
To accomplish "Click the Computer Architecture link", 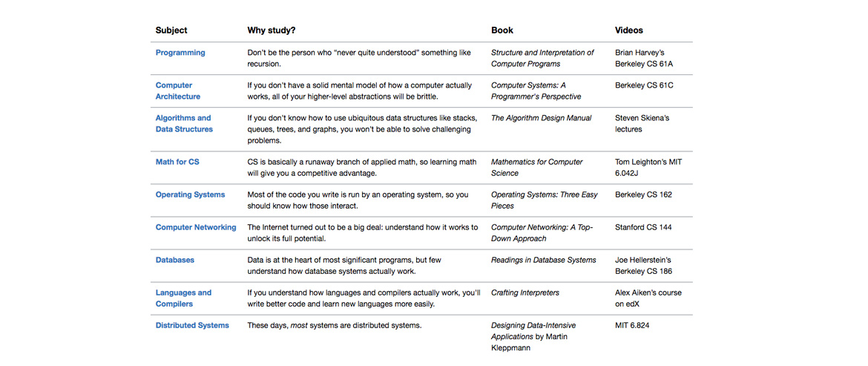I will tap(178, 91).
